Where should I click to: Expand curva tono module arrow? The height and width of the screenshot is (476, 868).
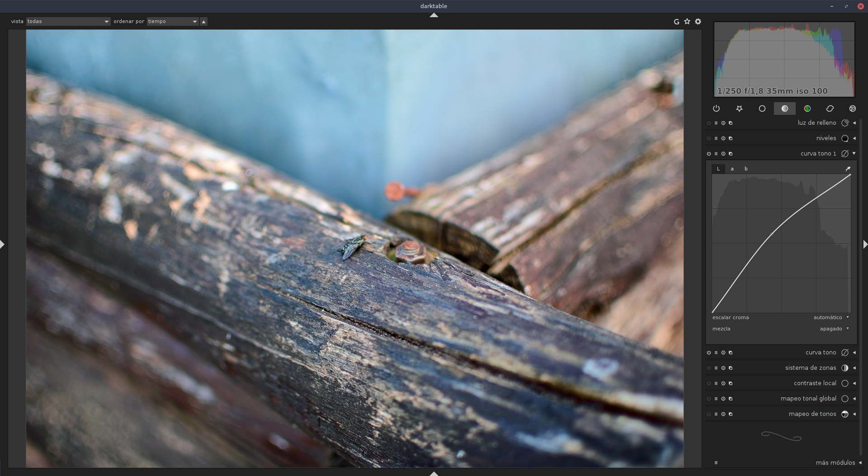point(854,353)
